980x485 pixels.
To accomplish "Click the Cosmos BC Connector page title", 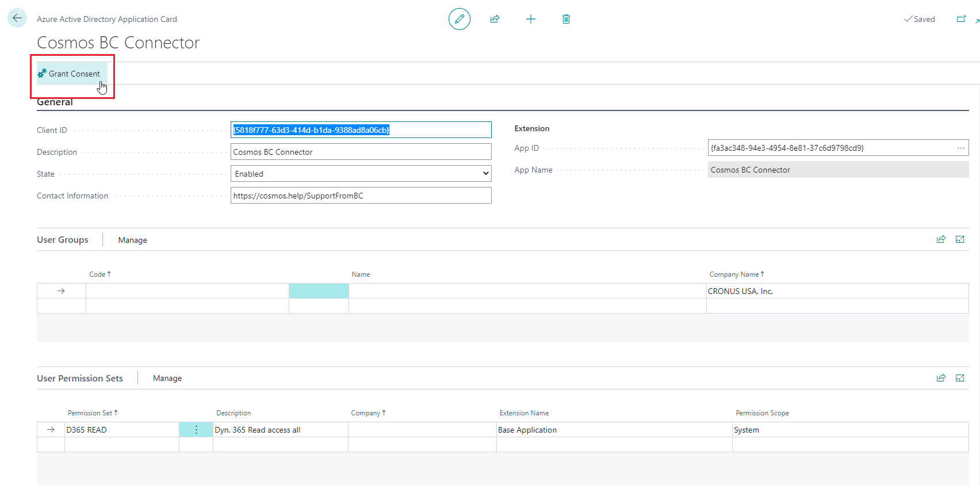I will 118,43.
